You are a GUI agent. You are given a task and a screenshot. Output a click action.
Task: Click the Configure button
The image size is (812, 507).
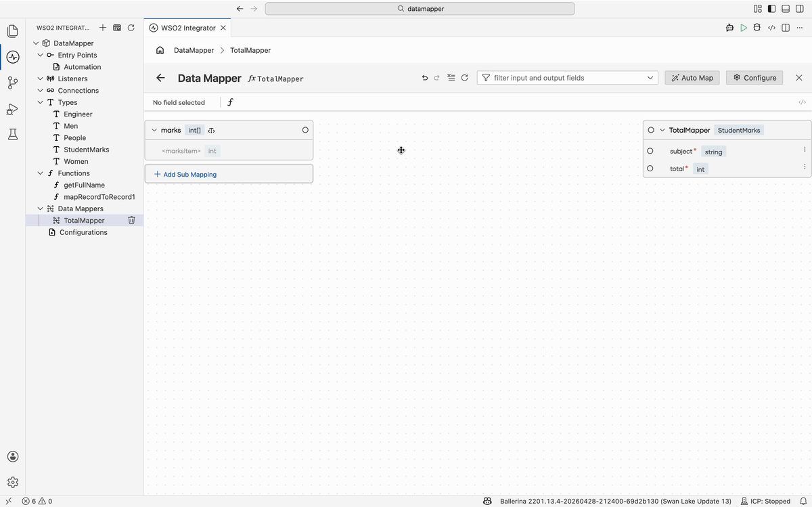click(x=754, y=78)
